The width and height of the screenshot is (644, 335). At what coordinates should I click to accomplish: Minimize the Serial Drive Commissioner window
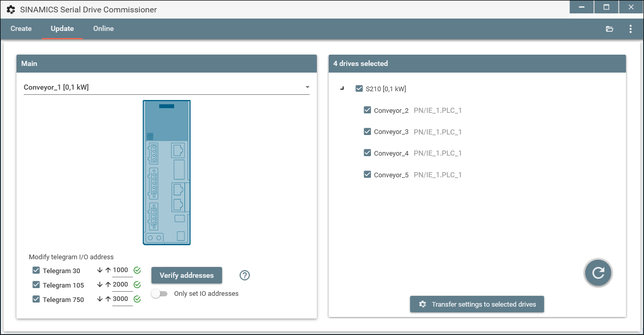click(x=582, y=7)
